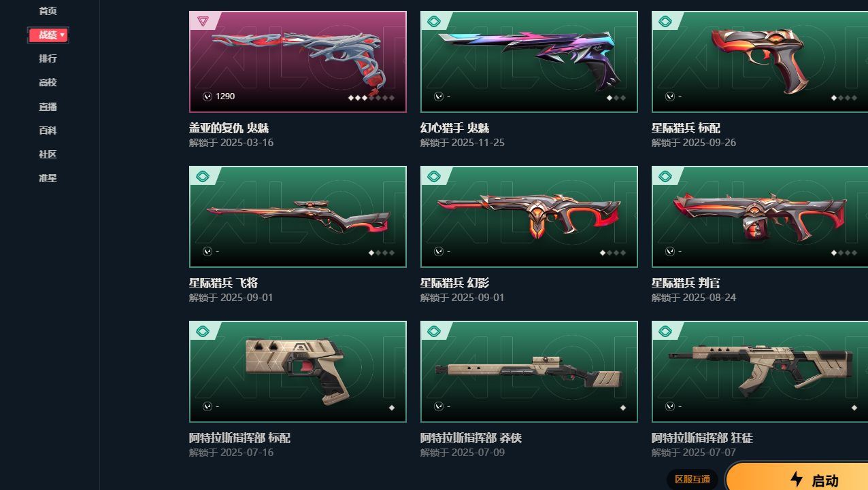Click the VP currency icon on 星际猎兵 判官 card

pos(670,251)
